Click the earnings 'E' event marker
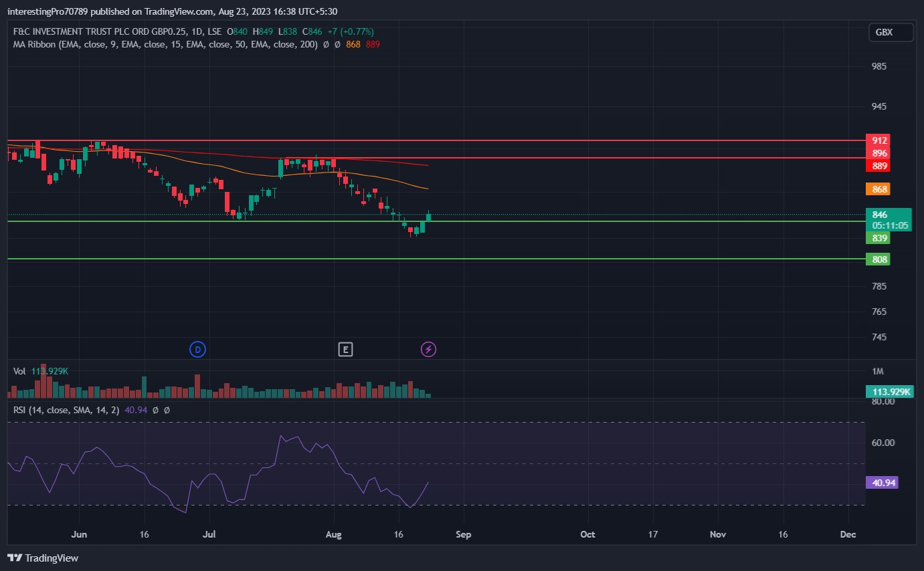Image resolution: width=924 pixels, height=571 pixels. pos(345,349)
